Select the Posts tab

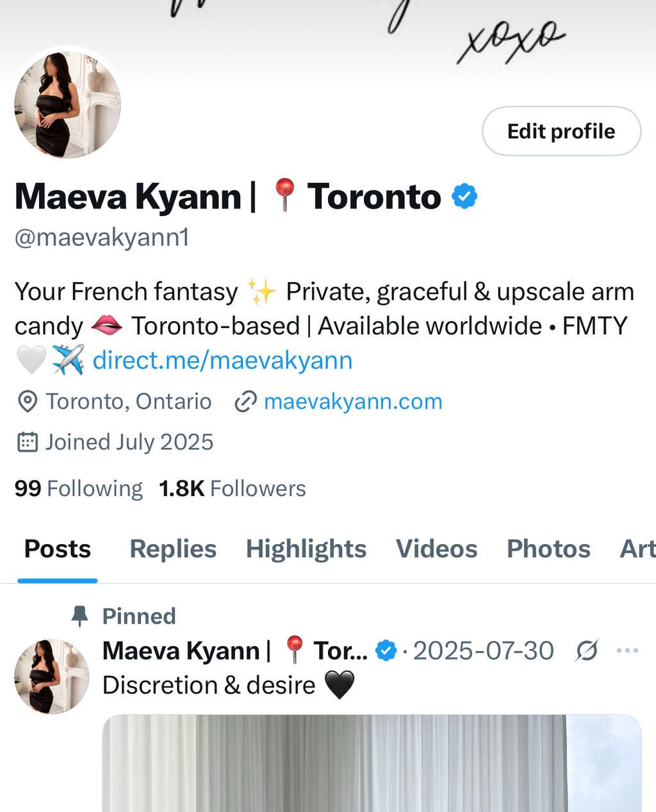(58, 549)
